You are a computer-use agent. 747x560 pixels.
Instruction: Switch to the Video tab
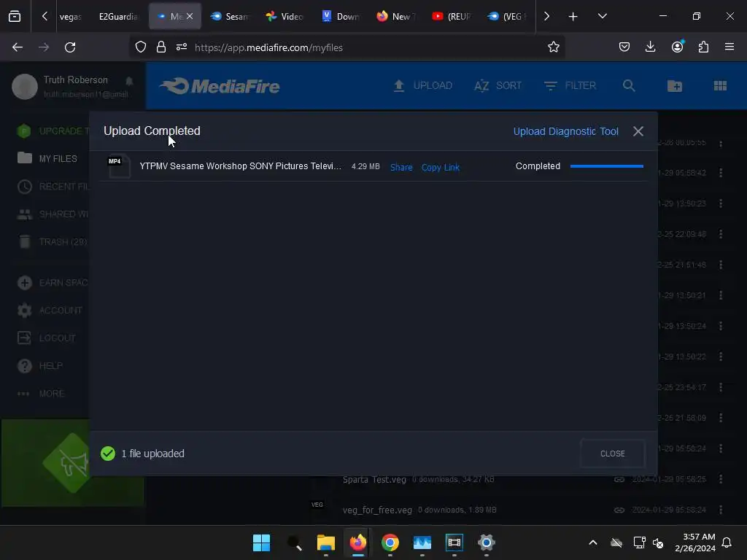point(285,17)
